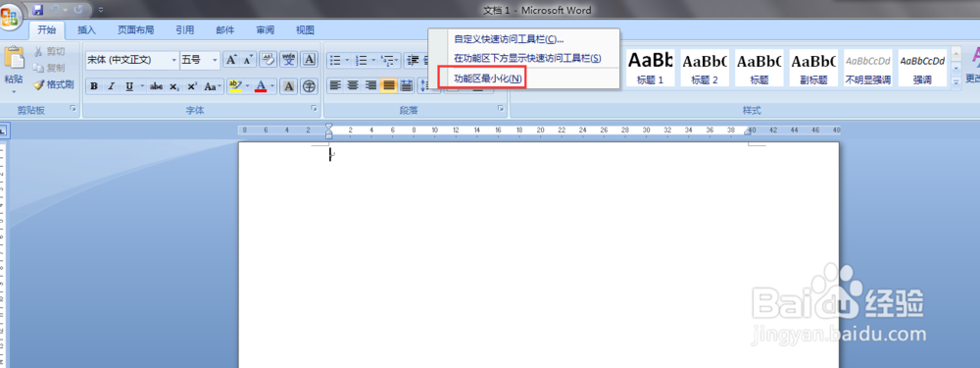The image size is (980, 368).
Task: Activate the Format Painter (格式刷) brush
Action: click(x=53, y=83)
